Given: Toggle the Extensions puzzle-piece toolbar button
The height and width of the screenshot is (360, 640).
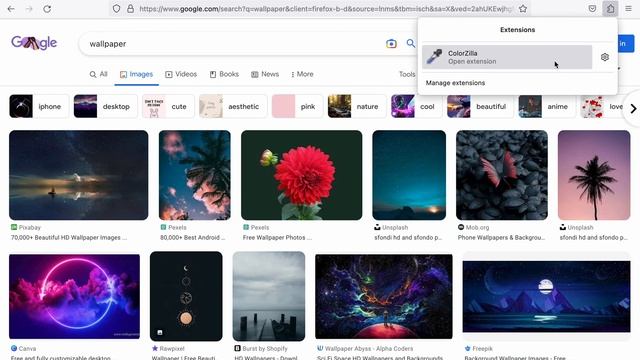Looking at the screenshot, I should pos(610,9).
